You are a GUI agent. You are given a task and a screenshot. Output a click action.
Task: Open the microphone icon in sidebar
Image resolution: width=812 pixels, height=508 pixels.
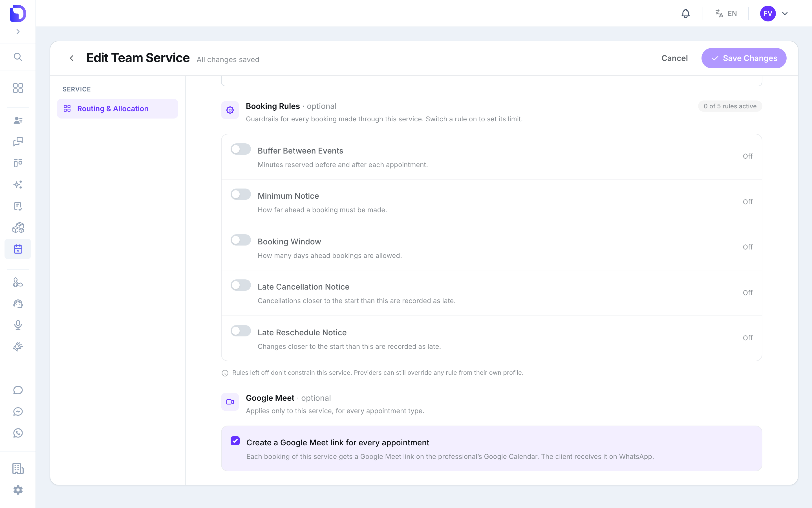[x=18, y=325]
